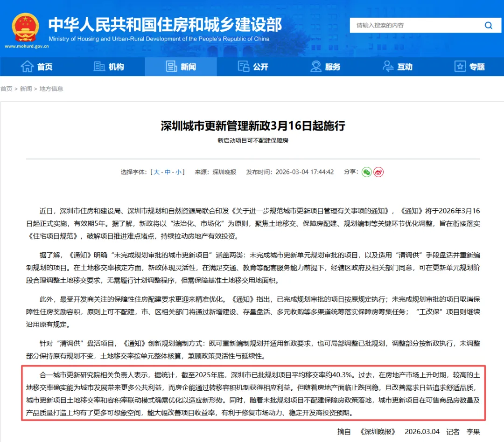504x442 pixels.
Task: Go to 地方信息 in breadcrumb
Action: pos(51,89)
